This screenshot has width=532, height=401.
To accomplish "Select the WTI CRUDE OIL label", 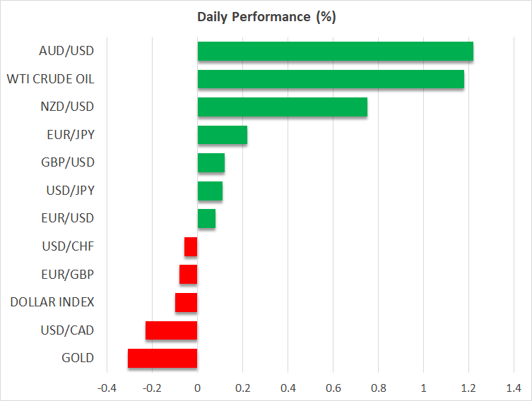I will pyautogui.click(x=50, y=79).
